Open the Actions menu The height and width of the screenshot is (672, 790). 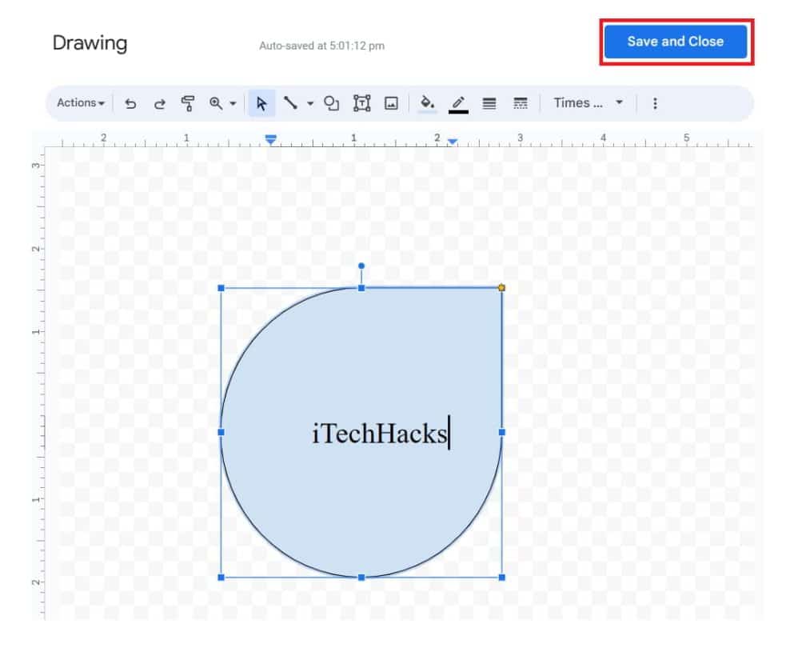78,102
